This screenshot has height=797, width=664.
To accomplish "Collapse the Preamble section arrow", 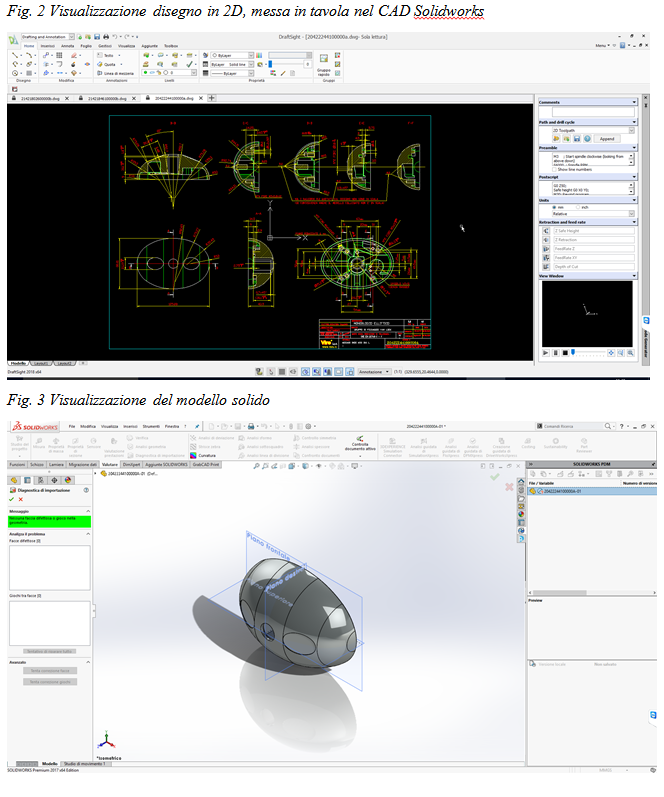I will [634, 148].
